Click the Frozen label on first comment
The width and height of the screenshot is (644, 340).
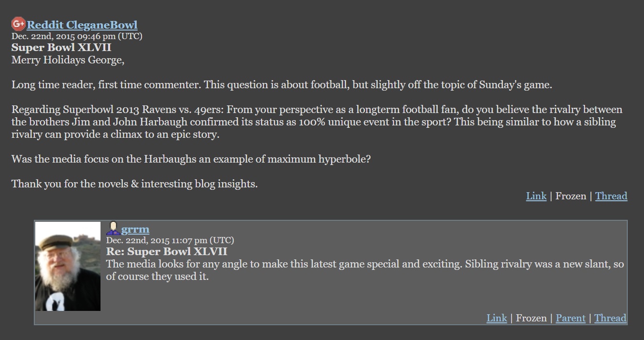(x=571, y=196)
